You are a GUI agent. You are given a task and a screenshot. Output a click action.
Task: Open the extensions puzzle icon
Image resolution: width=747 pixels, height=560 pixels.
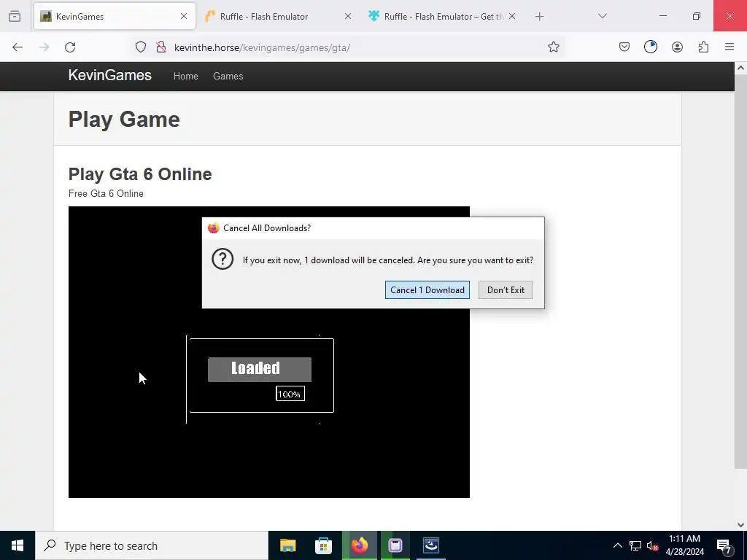coord(703,47)
